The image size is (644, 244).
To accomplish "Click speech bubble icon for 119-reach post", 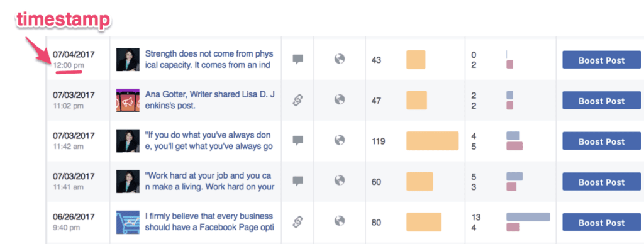I will click(297, 141).
